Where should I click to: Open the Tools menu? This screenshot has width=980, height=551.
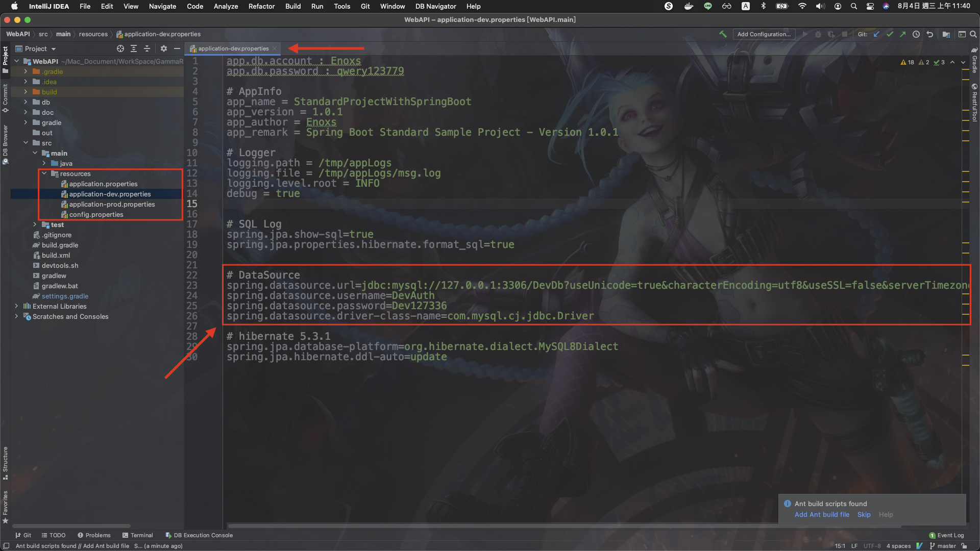(341, 6)
